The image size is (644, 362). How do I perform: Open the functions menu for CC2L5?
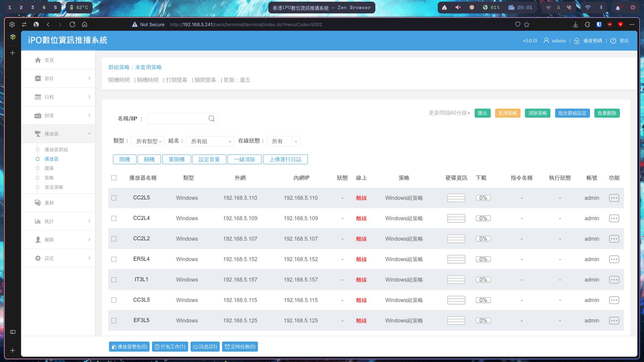614,198
